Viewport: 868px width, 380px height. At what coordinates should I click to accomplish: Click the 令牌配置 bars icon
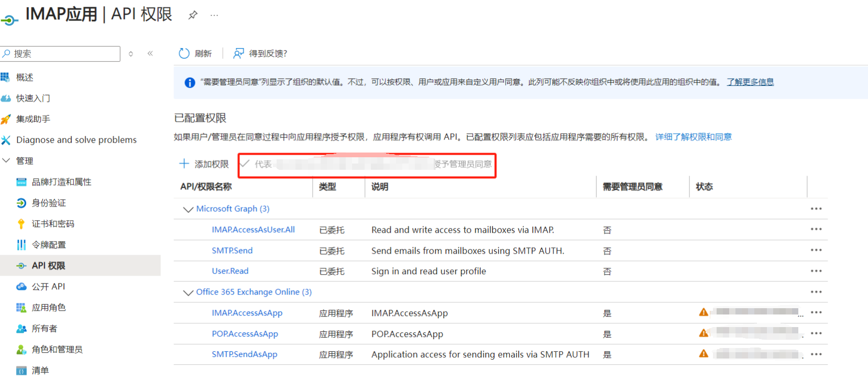coord(21,245)
